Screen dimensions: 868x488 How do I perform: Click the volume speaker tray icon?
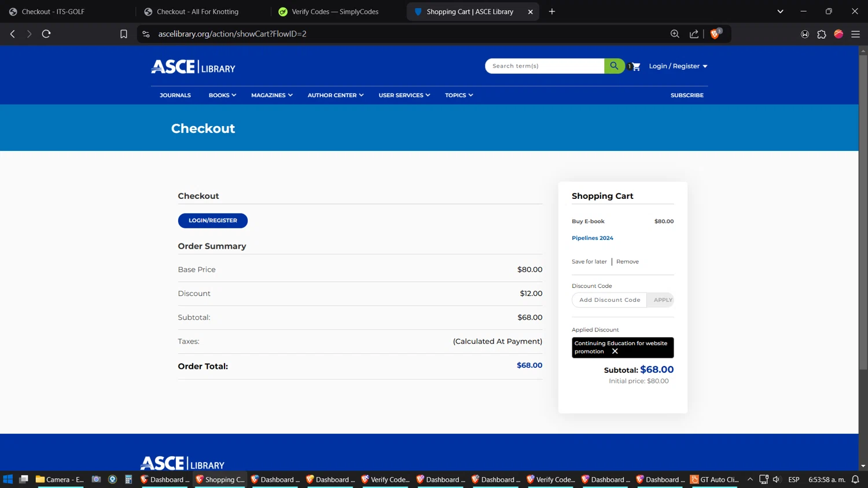point(777,479)
